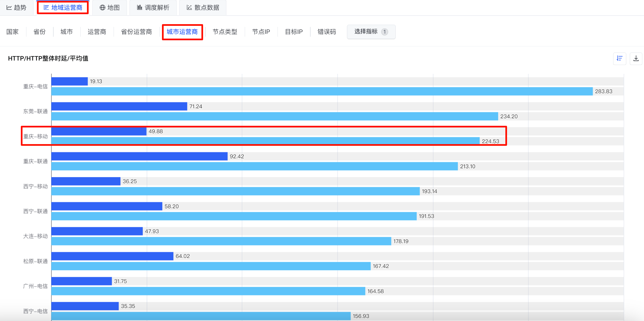Choose the 节点IP grouping
The height and width of the screenshot is (321, 644).
click(261, 32)
